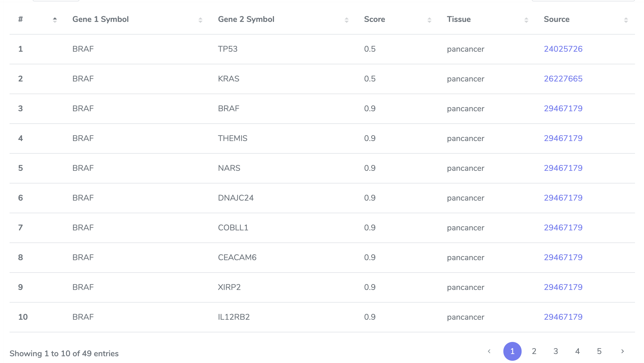Open page 3 of results
Image resolution: width=644 pixels, height=363 pixels.
coord(556,351)
